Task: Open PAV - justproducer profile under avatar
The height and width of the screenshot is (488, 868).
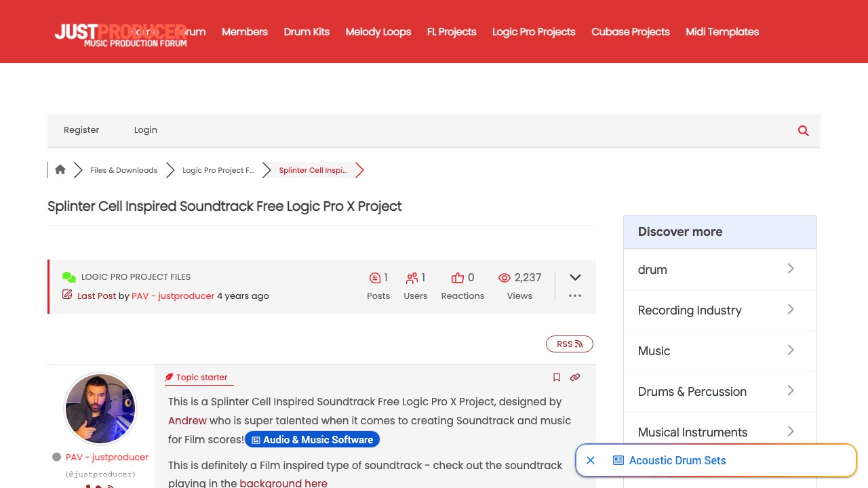Action: click(107, 457)
